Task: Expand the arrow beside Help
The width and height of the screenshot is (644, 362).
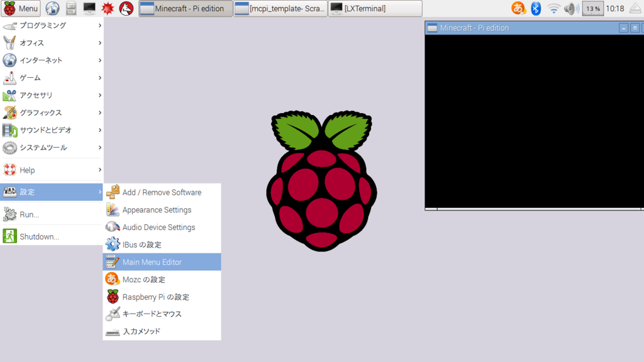Action: 100,170
